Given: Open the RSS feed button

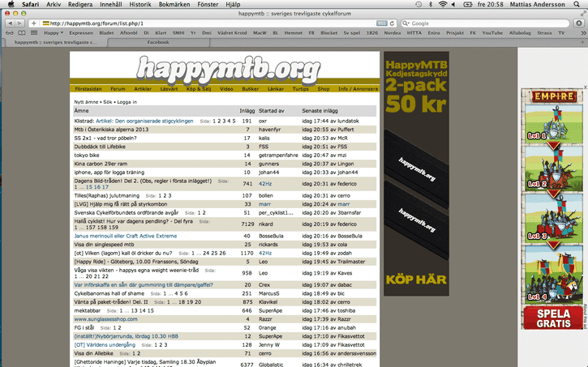Looking at the screenshot, I should click(382, 23).
